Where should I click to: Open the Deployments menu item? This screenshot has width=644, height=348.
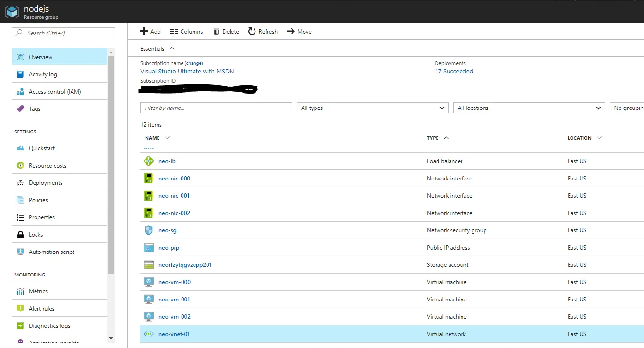pyautogui.click(x=60, y=183)
